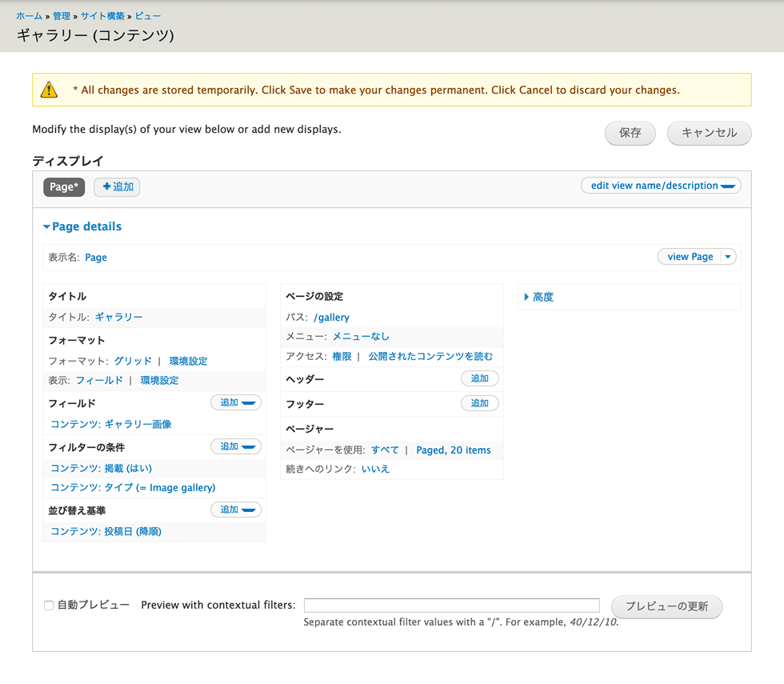Edit コンテンツ: ギャラリー画像 field
Image resolution: width=784 pixels, height=684 pixels.
click(111, 425)
